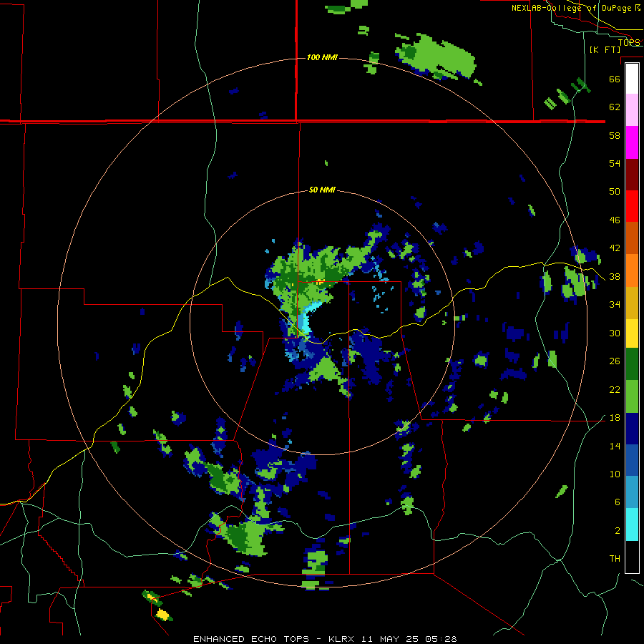Click the legend value '46'
This screenshot has width=644, height=644.
[615, 220]
